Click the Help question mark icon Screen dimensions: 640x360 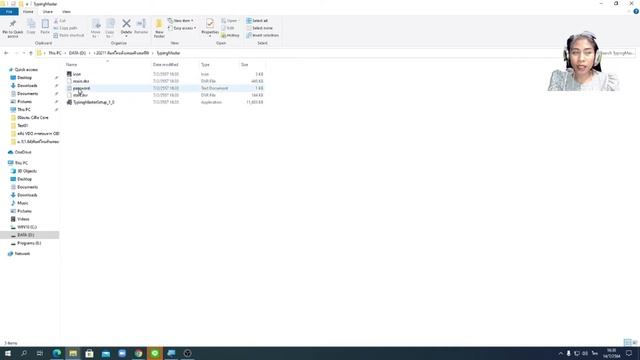pos(636,11)
